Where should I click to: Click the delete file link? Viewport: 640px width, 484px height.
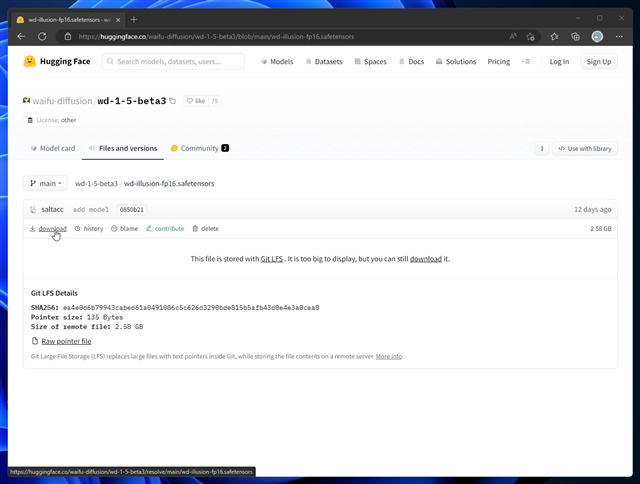click(x=206, y=229)
